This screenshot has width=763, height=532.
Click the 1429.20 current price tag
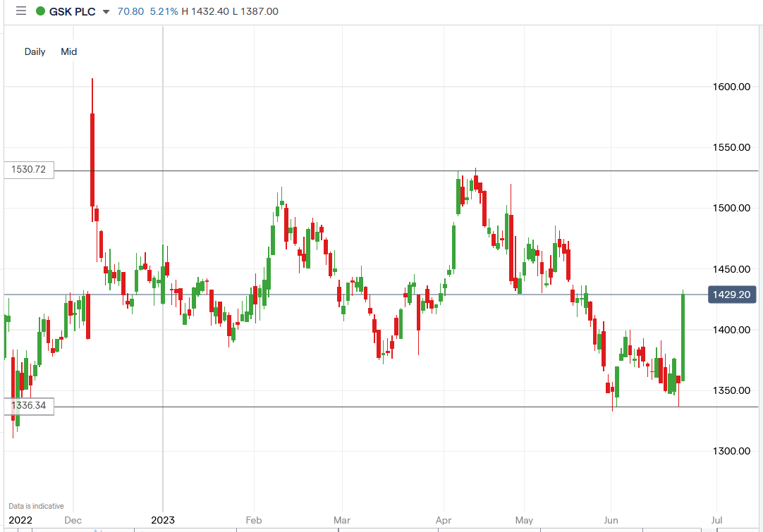tap(731, 295)
